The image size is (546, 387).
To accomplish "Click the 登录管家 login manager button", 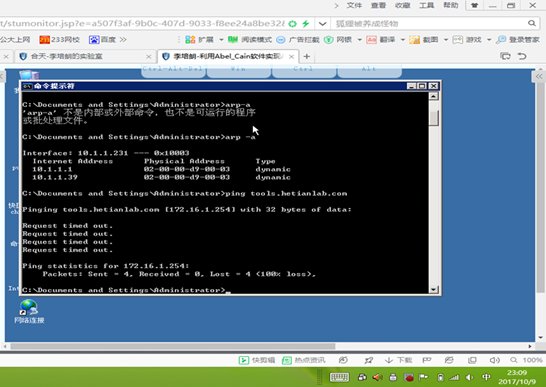I will (518, 40).
